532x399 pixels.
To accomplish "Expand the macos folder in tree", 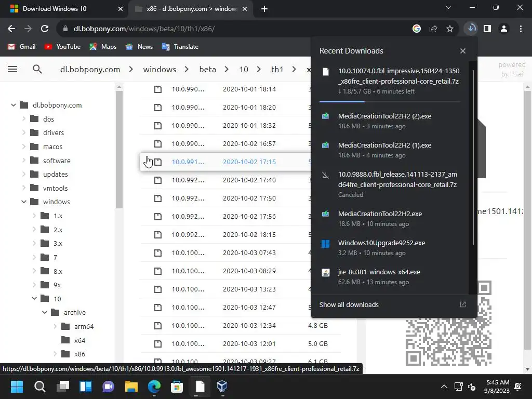I will [x=24, y=147].
